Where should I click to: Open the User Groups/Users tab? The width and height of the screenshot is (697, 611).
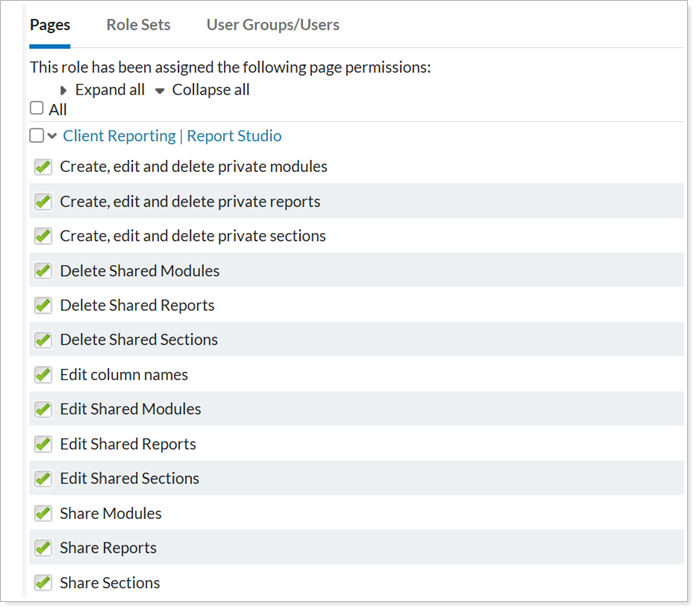(272, 25)
